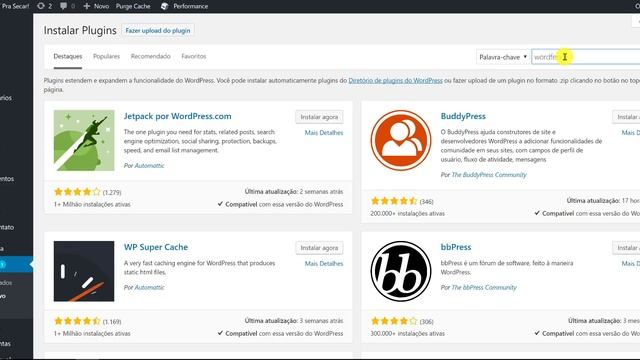
Task: Click BuddyPress star rating (346)
Action: tap(394, 201)
